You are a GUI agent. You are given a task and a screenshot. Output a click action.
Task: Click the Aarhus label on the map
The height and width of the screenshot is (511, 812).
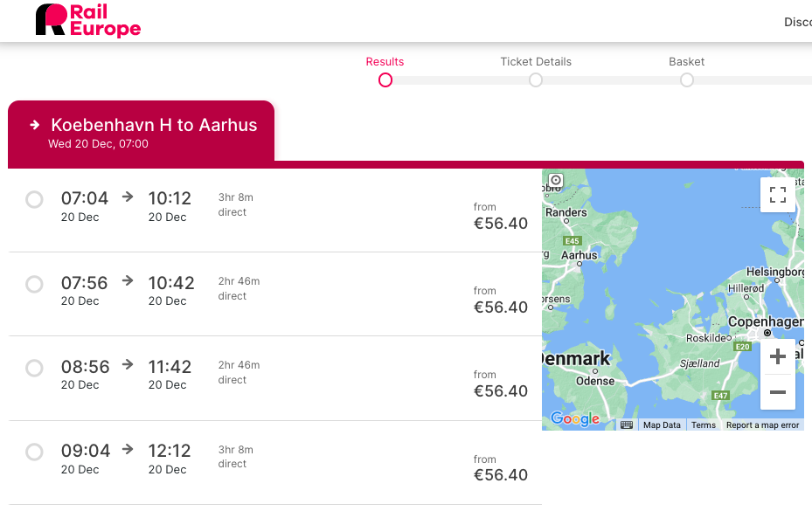click(x=579, y=255)
